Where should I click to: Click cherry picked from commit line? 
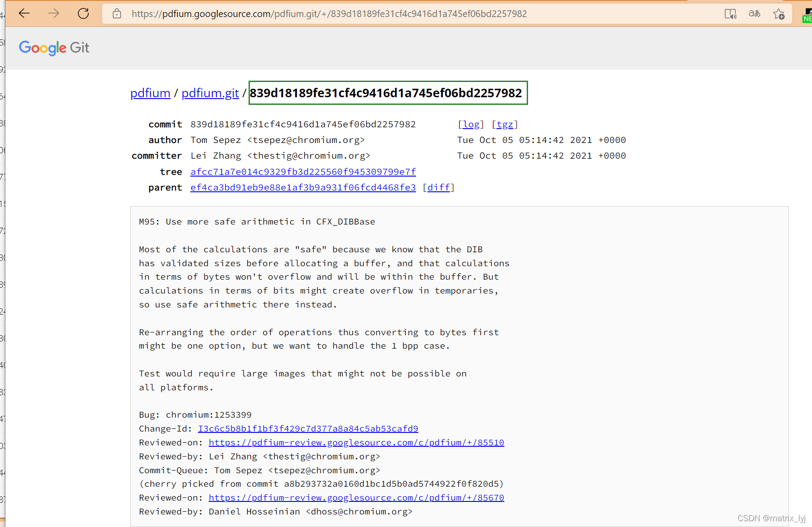coord(322,484)
